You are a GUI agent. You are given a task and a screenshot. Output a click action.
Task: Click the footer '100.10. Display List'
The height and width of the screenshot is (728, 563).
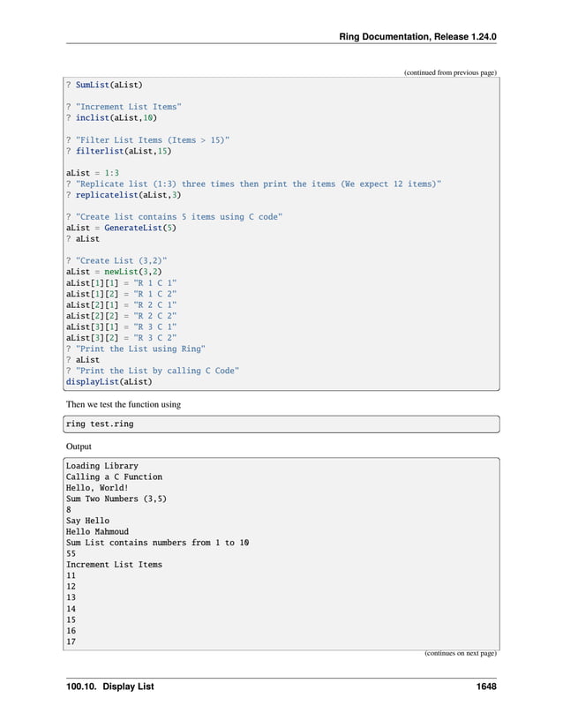pyautogui.click(x=110, y=687)
